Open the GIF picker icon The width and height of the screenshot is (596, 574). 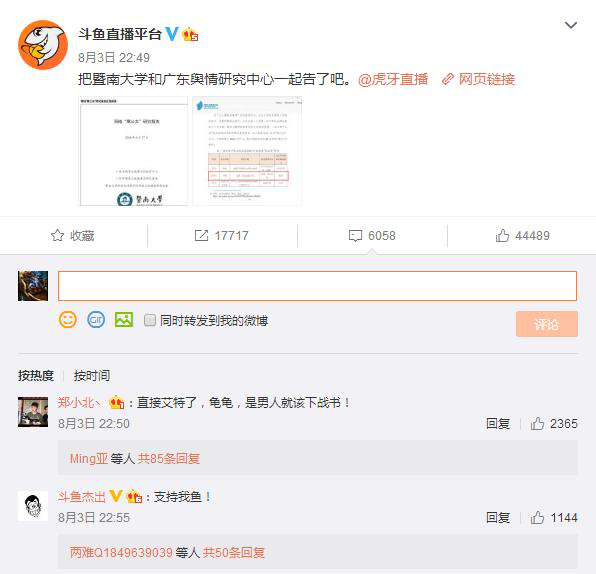[96, 320]
